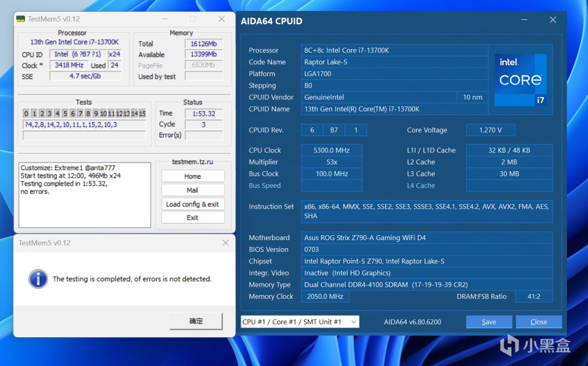Screen dimensions: 588x366
Task: Click the L3 Cache value 30 MB
Action: 509,174
